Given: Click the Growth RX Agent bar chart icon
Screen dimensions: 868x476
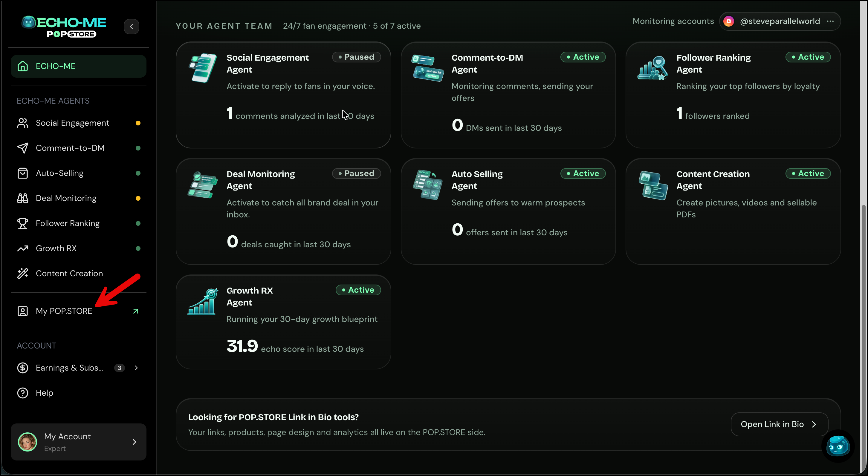Looking at the screenshot, I should (x=202, y=301).
